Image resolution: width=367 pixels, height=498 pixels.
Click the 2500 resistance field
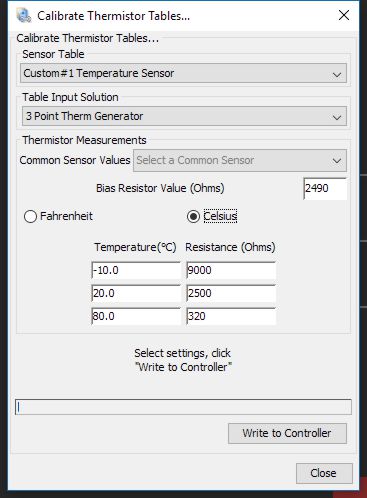point(231,293)
